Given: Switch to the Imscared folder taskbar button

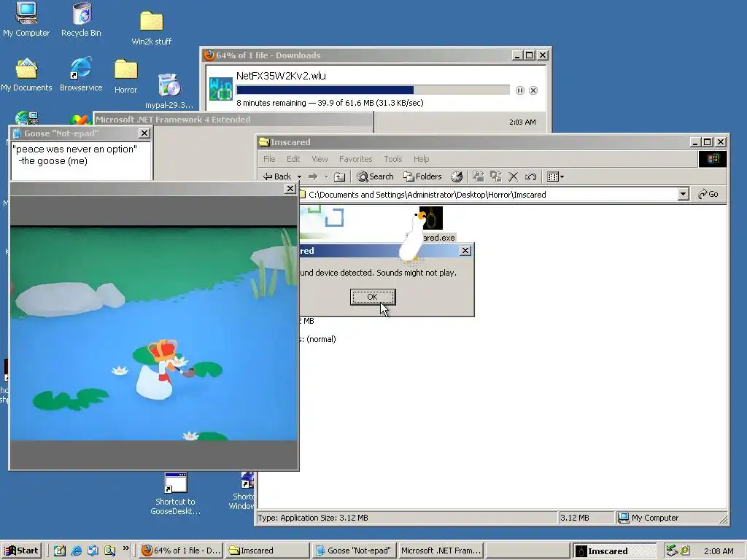Looking at the screenshot, I should click(267, 551).
